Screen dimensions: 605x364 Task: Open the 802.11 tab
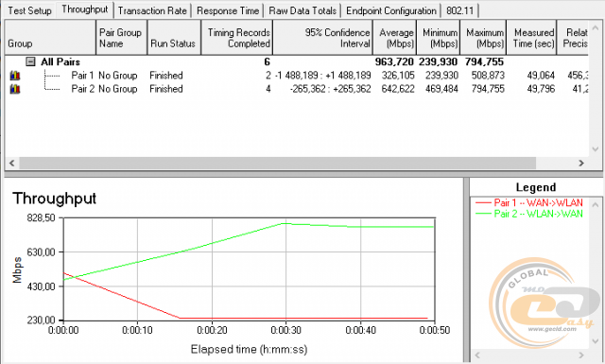pos(460,10)
